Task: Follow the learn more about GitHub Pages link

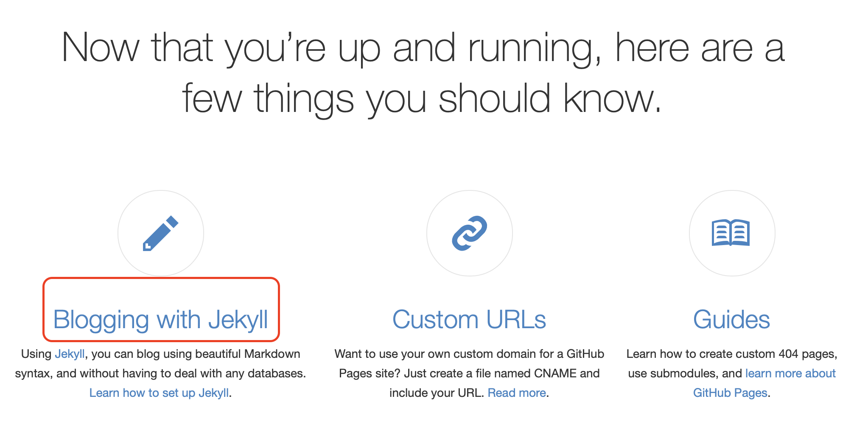Action: pyautogui.click(x=791, y=373)
